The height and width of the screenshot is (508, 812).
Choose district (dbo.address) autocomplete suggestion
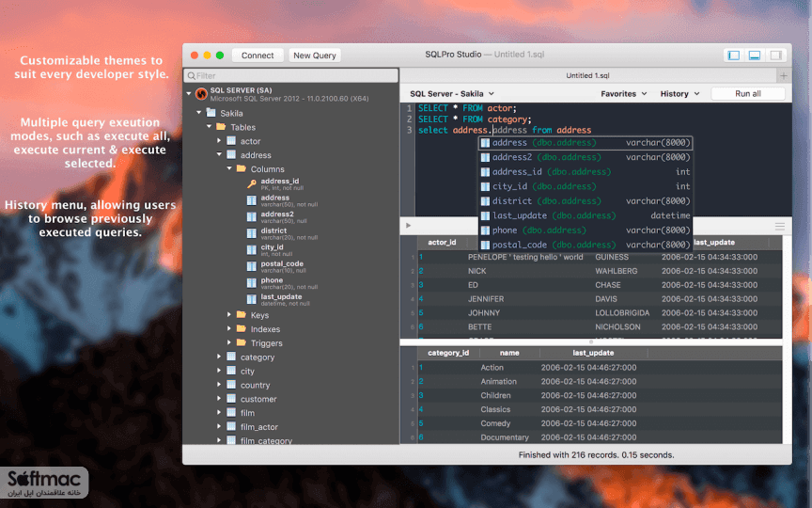click(586, 201)
